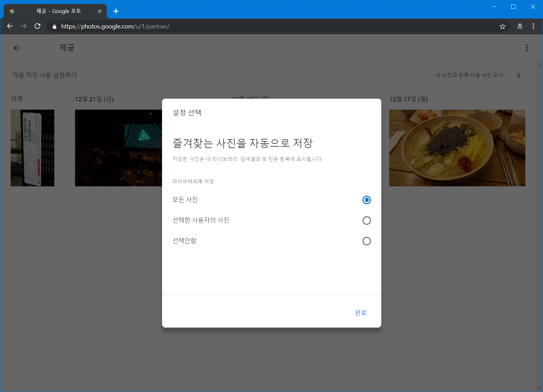
Task: Click 자동 저장 사용 설정하기 link
Action: 45,75
